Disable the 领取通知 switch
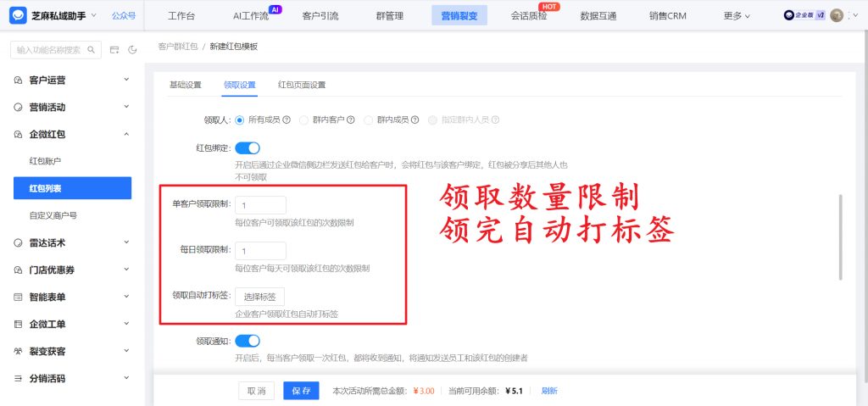The width and height of the screenshot is (868, 406). click(248, 341)
